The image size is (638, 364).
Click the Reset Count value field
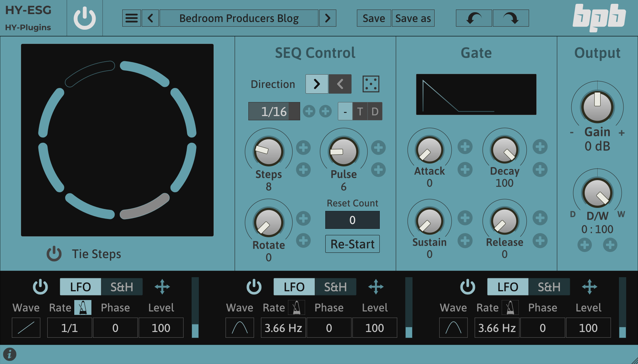point(352,220)
